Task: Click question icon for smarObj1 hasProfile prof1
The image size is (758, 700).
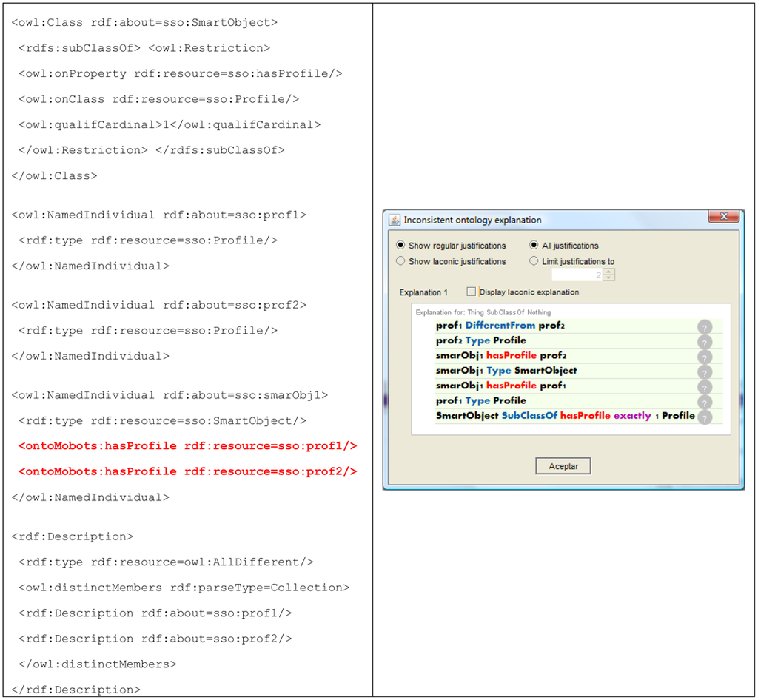Action: (704, 387)
